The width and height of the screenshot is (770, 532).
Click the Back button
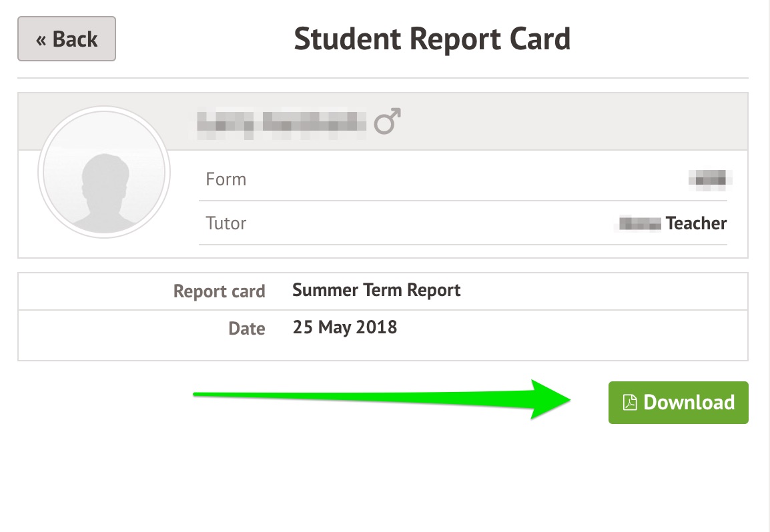(x=67, y=39)
